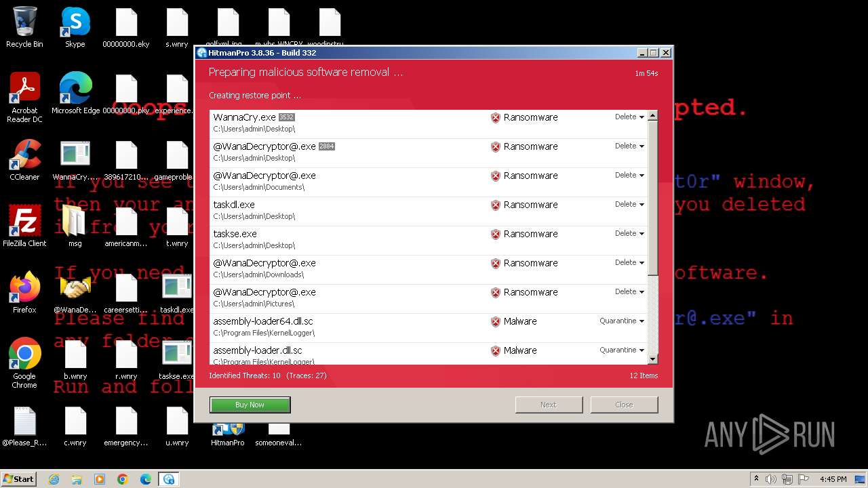Select the WannaCry.exe threat entry
The height and width of the screenshot is (488, 868).
point(429,123)
